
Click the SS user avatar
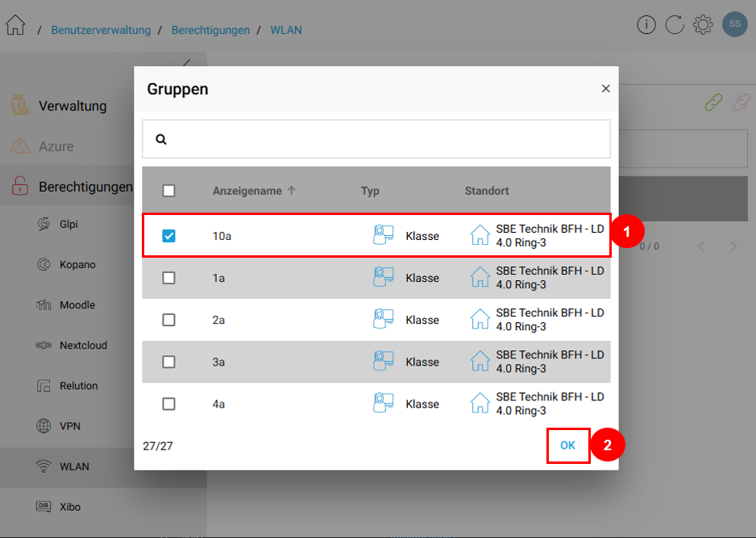pyautogui.click(x=734, y=24)
